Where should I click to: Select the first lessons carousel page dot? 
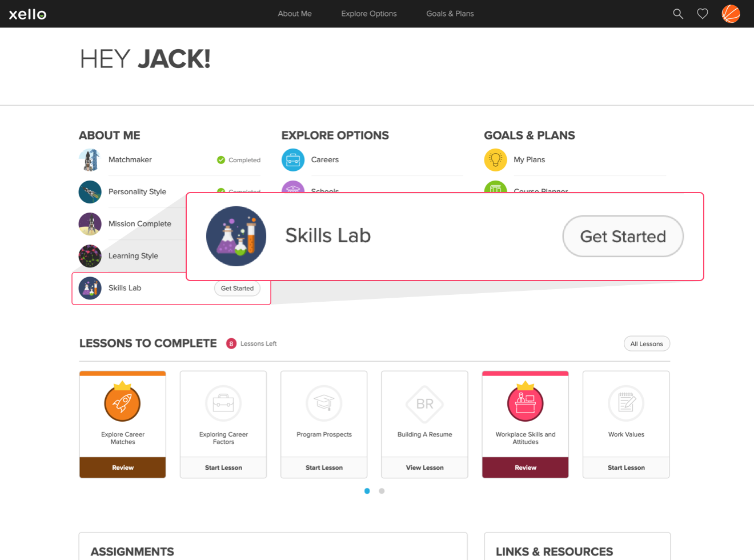pos(367,491)
